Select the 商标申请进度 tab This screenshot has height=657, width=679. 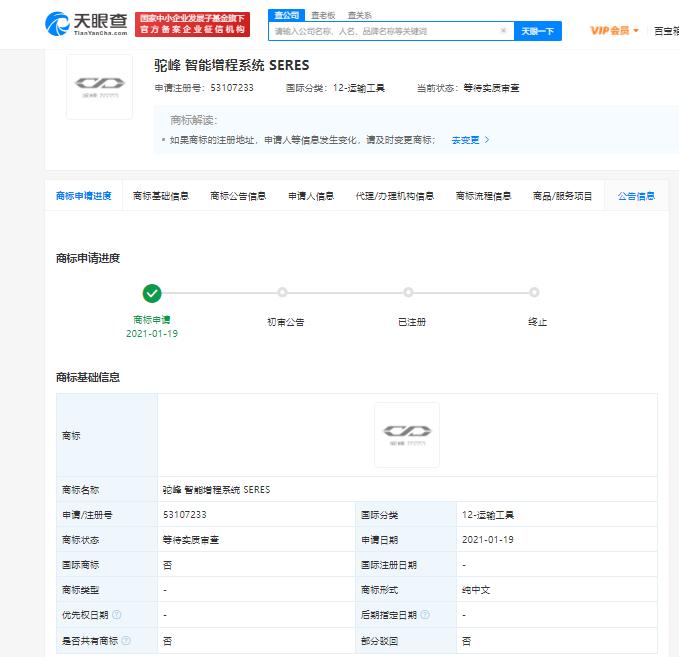click(x=84, y=196)
